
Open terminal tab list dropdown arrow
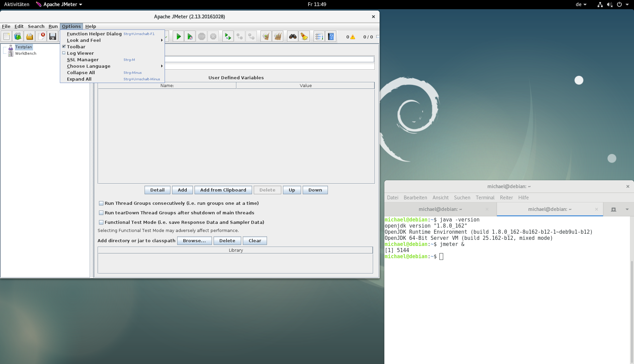click(x=627, y=209)
